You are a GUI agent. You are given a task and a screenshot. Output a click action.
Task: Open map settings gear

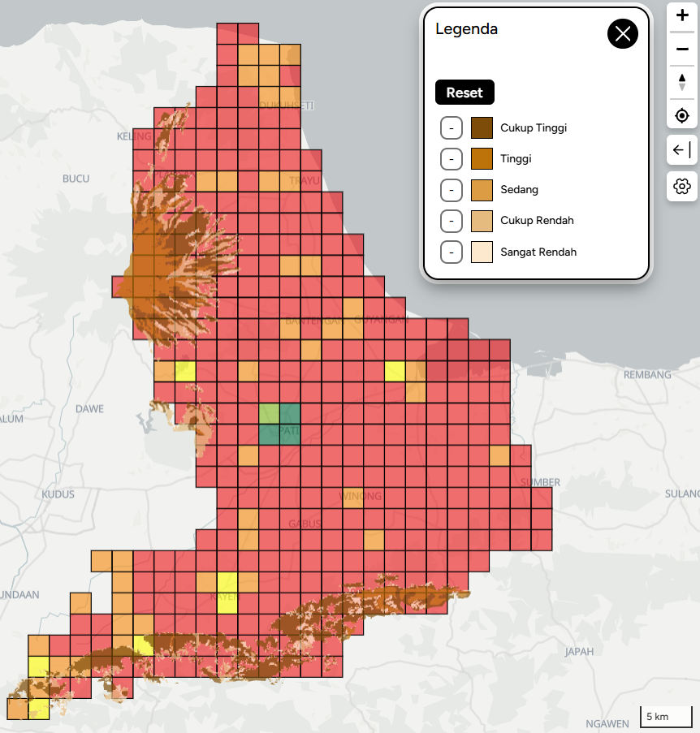click(x=682, y=187)
